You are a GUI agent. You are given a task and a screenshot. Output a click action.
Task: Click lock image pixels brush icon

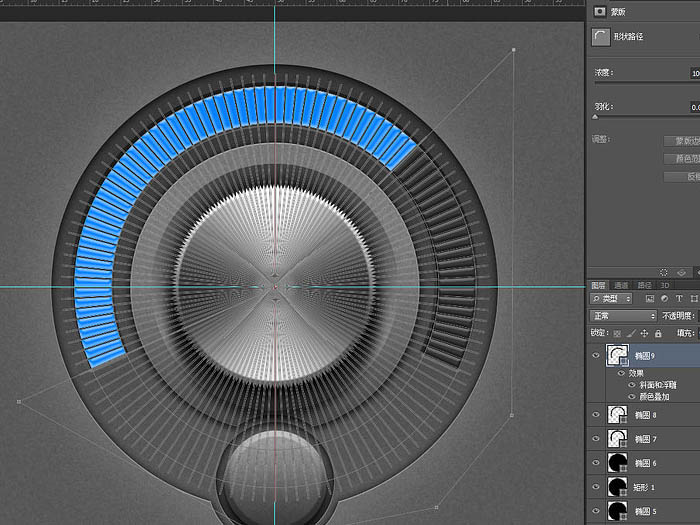pyautogui.click(x=631, y=333)
